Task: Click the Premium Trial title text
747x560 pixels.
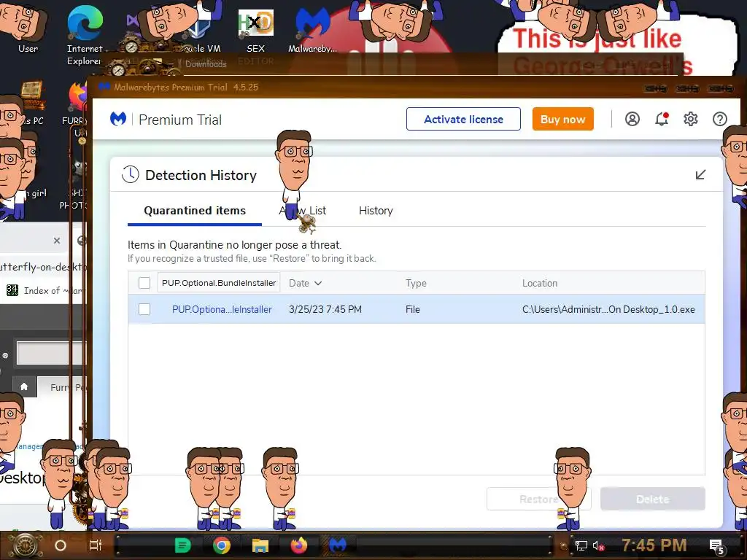Action: pyautogui.click(x=180, y=120)
